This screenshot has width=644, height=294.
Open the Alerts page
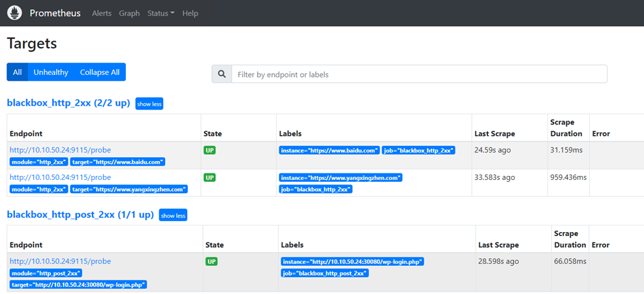[x=102, y=13]
